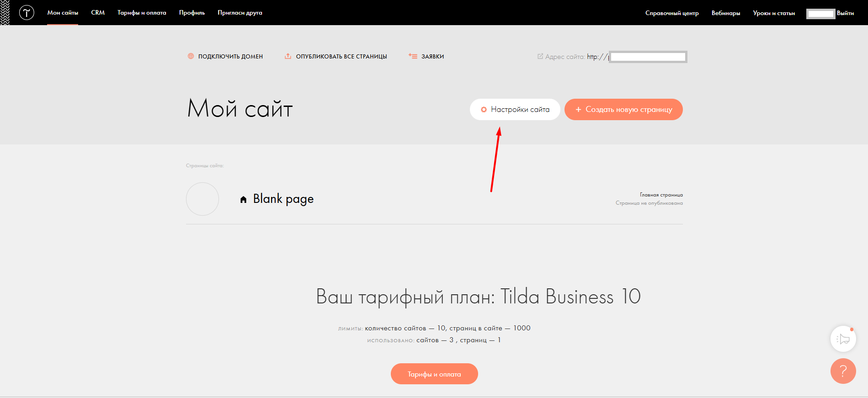Click the Ваш тарифный план heading
This screenshot has width=868, height=398.
point(478,297)
